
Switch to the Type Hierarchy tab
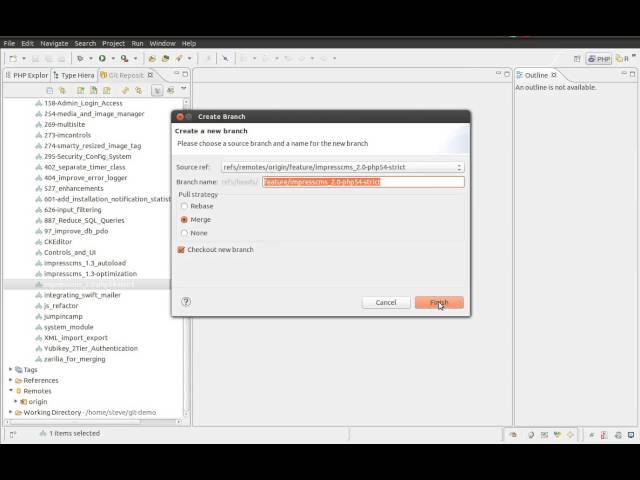click(x=74, y=76)
